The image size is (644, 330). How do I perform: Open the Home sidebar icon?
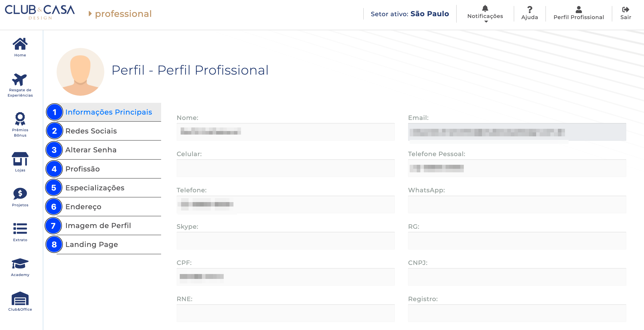click(x=20, y=44)
